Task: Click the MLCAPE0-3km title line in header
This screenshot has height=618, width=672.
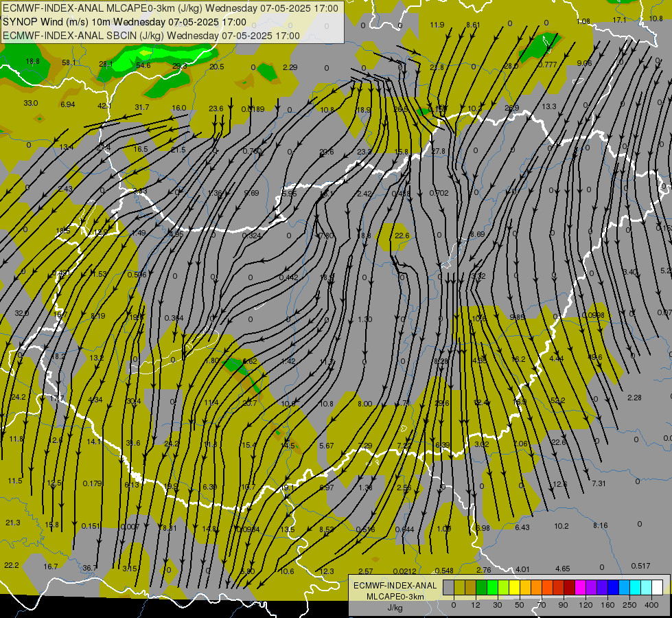Action: pos(170,8)
